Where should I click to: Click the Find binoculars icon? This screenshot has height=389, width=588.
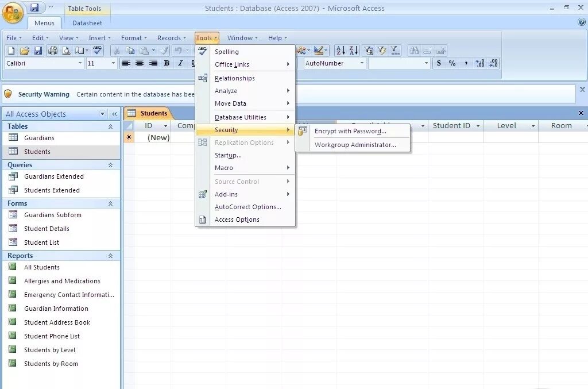pos(415,51)
